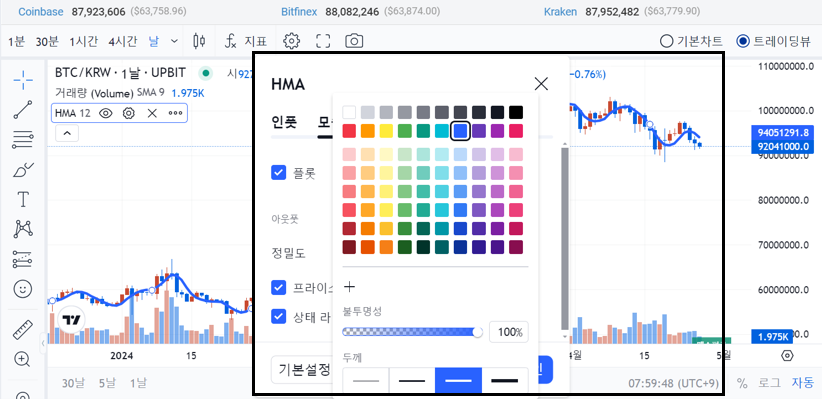The height and width of the screenshot is (399, 822).
Task: Click the clock time 07:59:48 (UTC+9)
Action: click(x=674, y=383)
